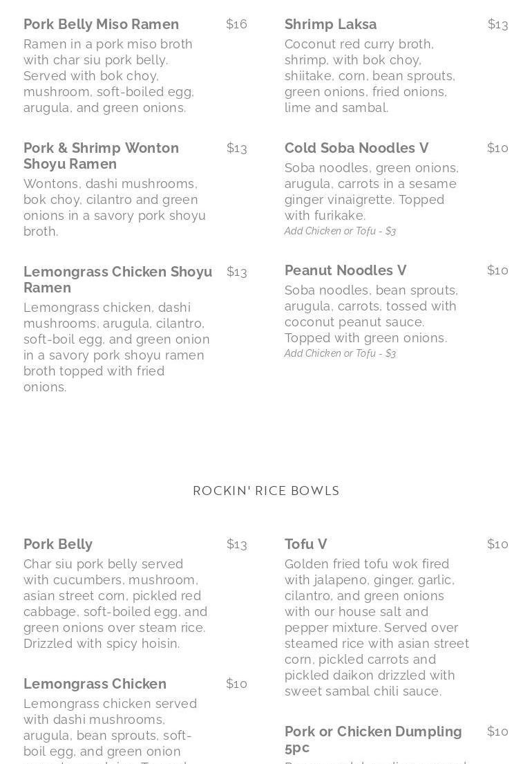
Task: Click the $10 price for Peanut Noodles V
Action: point(497,270)
